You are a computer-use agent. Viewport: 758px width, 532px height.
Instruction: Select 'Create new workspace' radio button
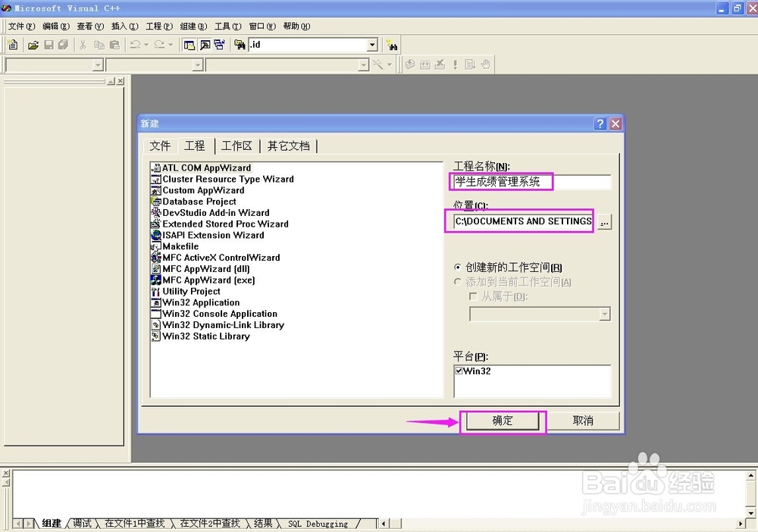[457, 268]
